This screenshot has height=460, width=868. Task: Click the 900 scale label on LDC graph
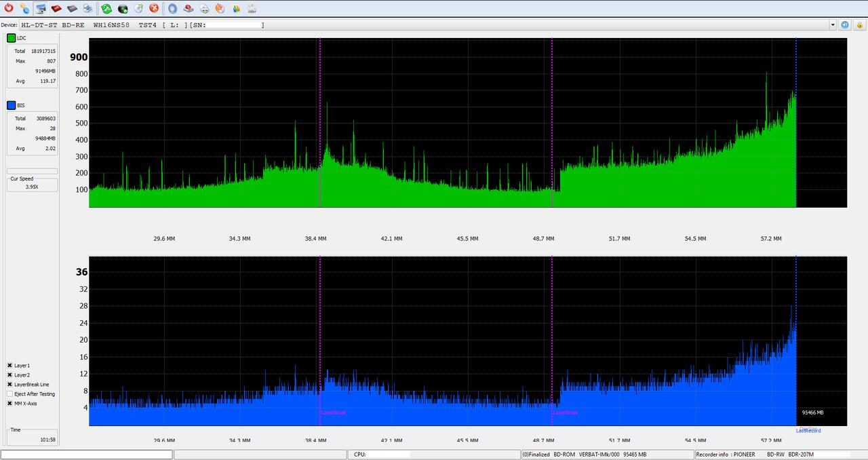(x=79, y=58)
